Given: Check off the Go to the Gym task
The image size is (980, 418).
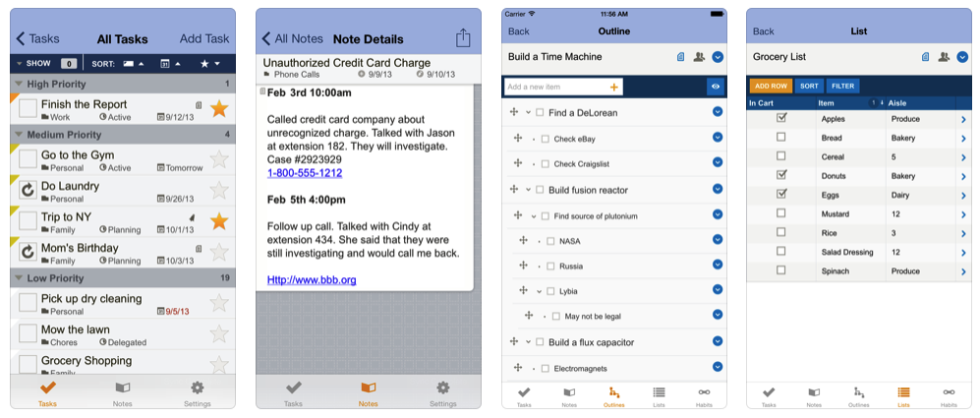Looking at the screenshot, I should point(28,159).
